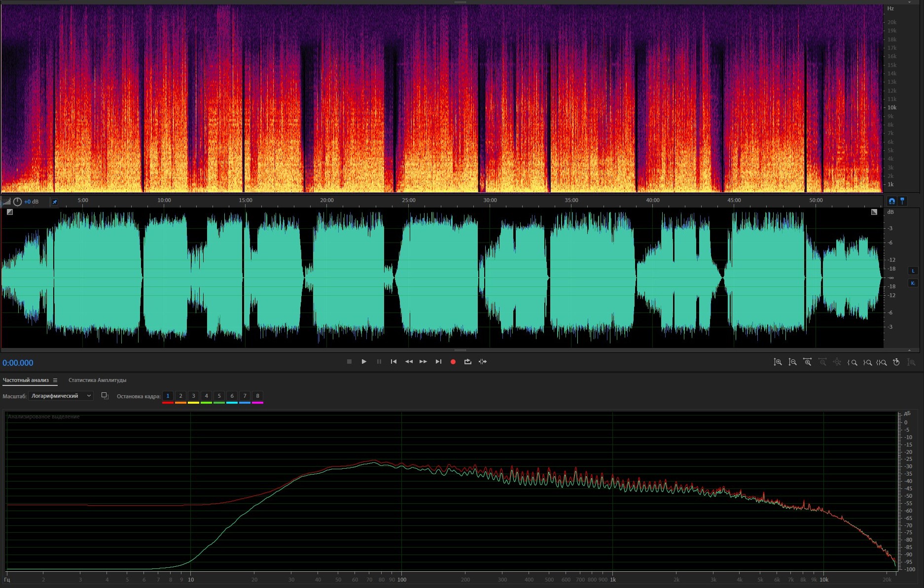
Task: Jump to previous marker button
Action: [393, 362]
